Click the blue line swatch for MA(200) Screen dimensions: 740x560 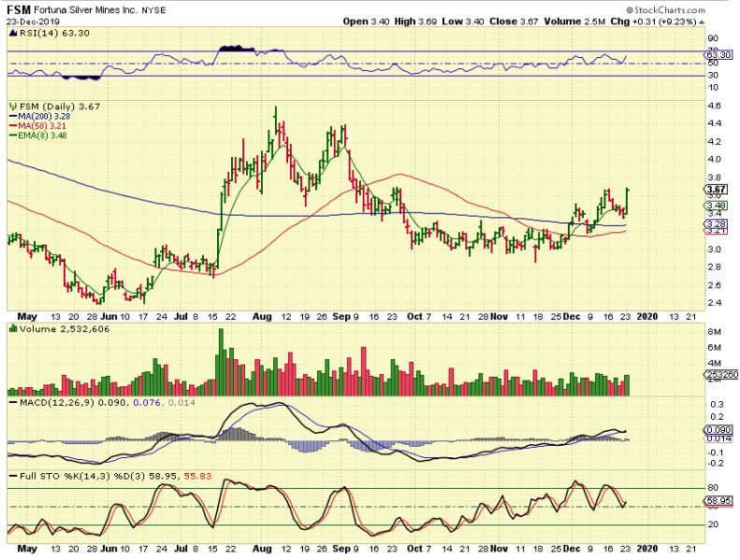[13, 117]
